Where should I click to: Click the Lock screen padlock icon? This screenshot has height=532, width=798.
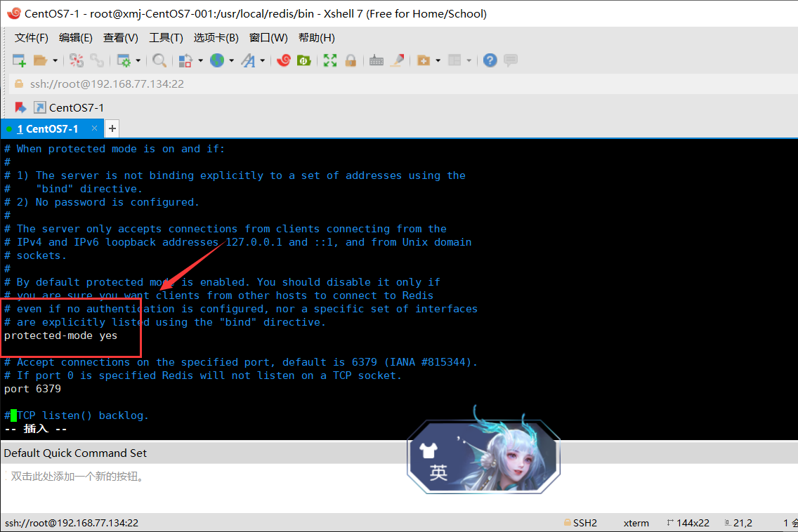click(351, 60)
